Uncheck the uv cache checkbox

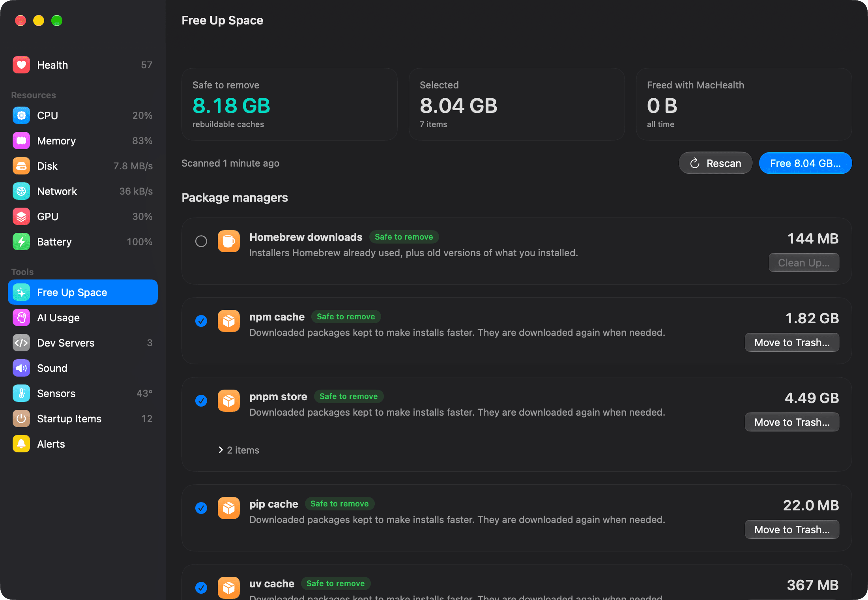tap(201, 588)
